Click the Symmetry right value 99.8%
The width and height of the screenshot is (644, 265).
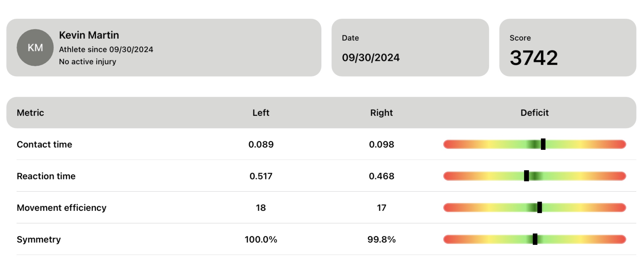click(381, 239)
